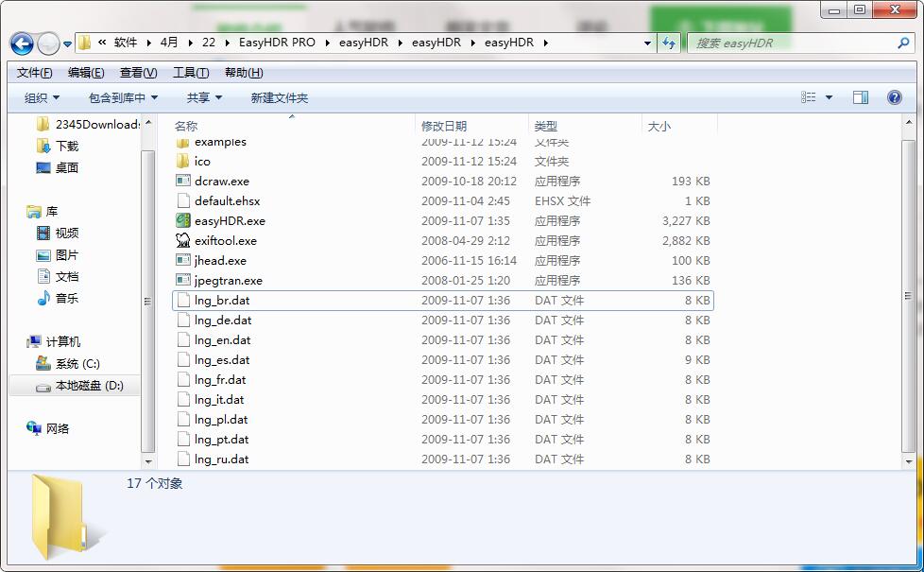Click 22 in breadcrumb path
924x572 pixels.
point(209,43)
